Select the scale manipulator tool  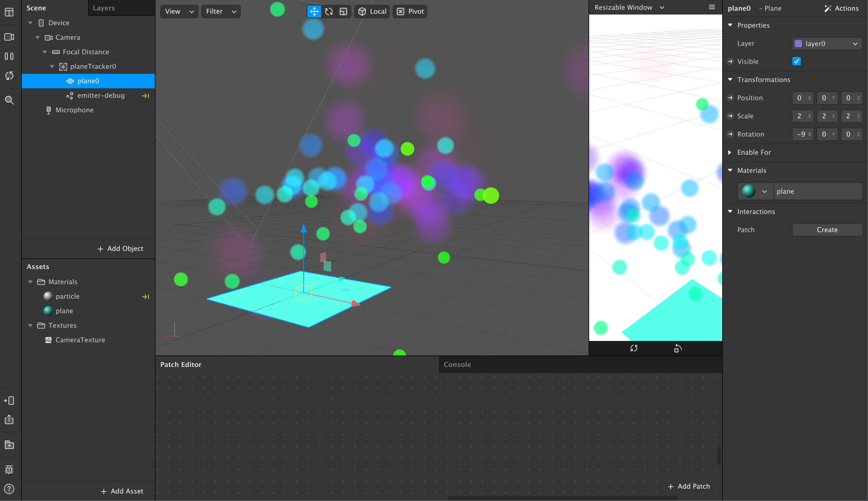[343, 11]
